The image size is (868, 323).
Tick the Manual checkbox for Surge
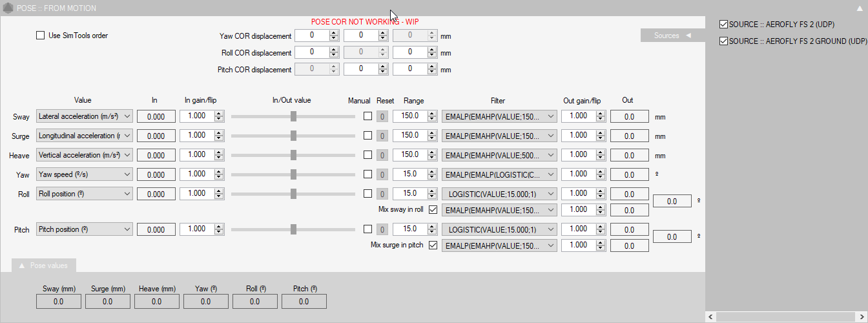pyautogui.click(x=367, y=136)
